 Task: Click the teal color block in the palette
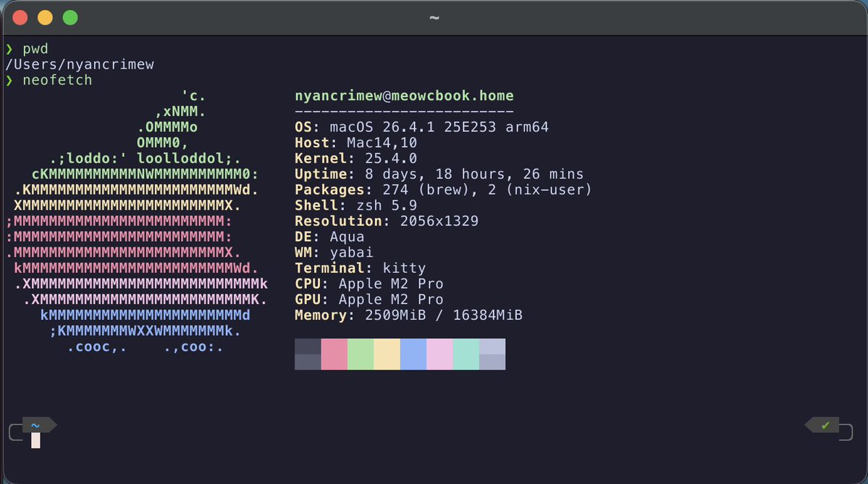[x=466, y=354]
